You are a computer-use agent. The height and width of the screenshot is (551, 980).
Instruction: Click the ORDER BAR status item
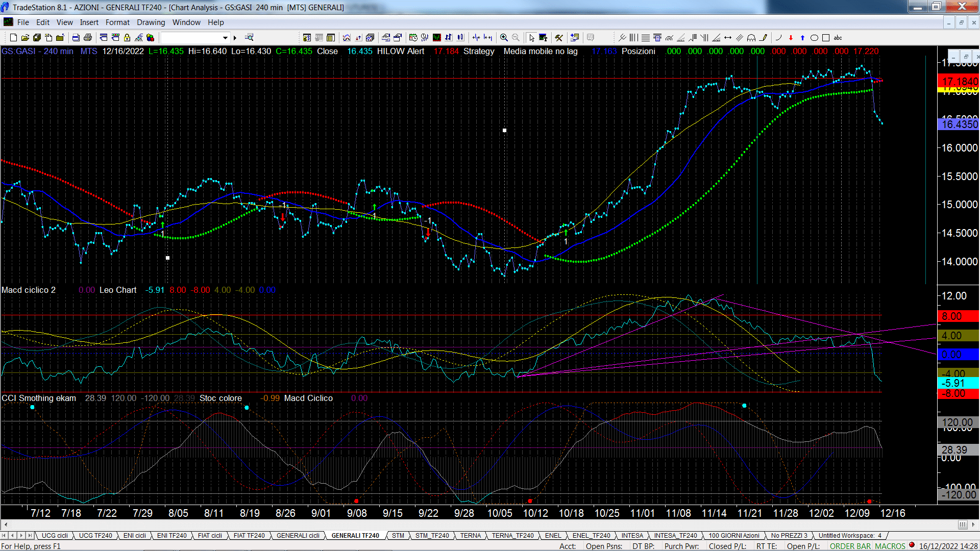click(850, 546)
